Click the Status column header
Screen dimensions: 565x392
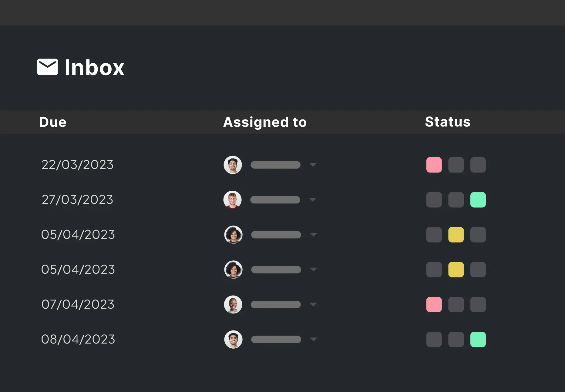pyautogui.click(x=447, y=122)
